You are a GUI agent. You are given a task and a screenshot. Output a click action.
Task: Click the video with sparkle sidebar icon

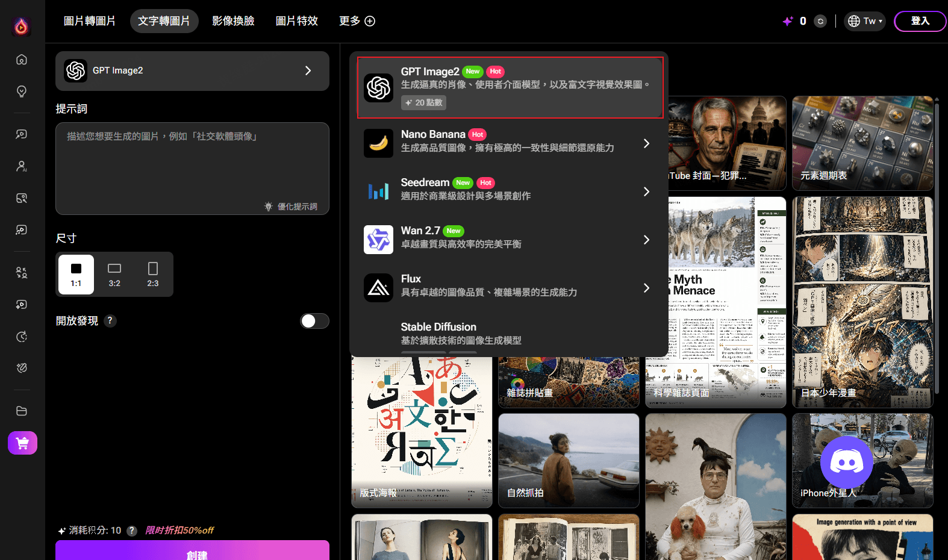click(x=22, y=305)
